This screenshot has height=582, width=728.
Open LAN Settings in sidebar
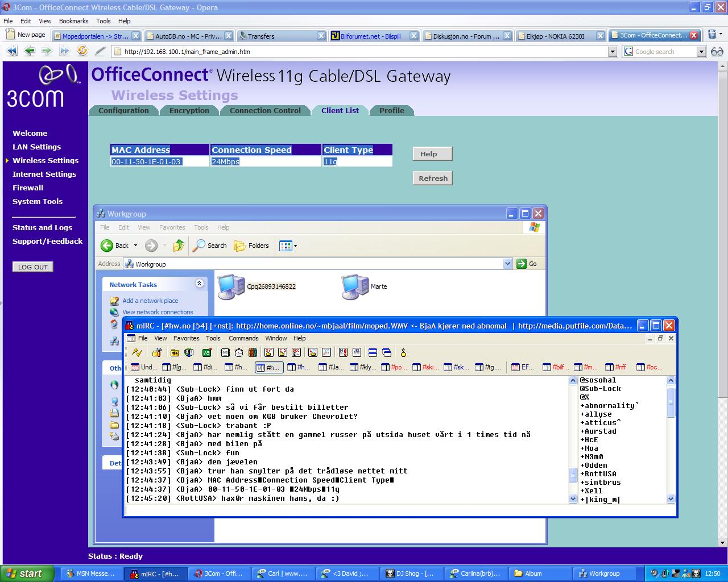click(x=36, y=147)
